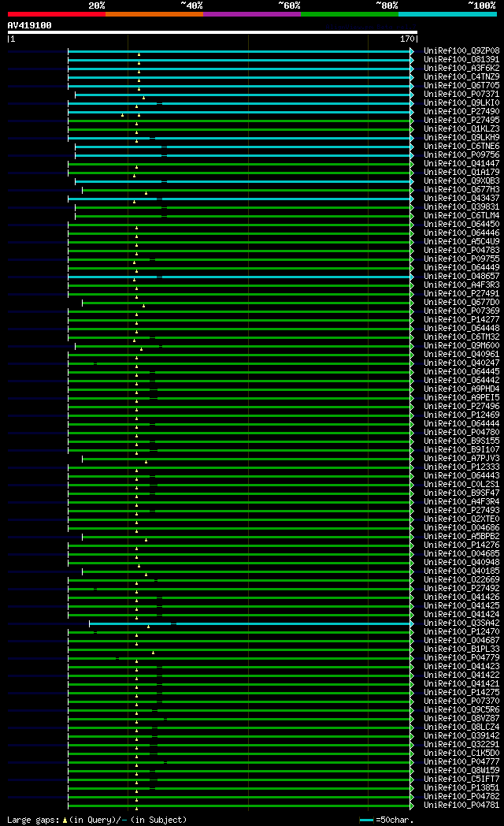Open the UniRef100_Q8LCZ4 entry
The height and width of the screenshot is (826, 504).
coord(462,727)
